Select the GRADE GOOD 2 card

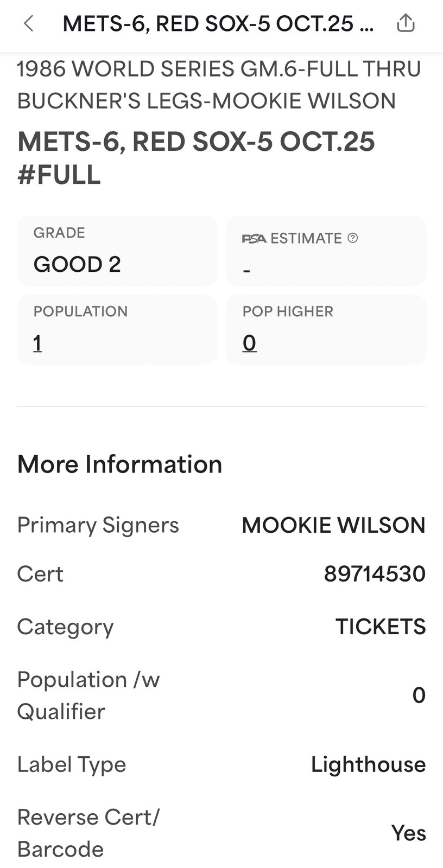coord(117,251)
